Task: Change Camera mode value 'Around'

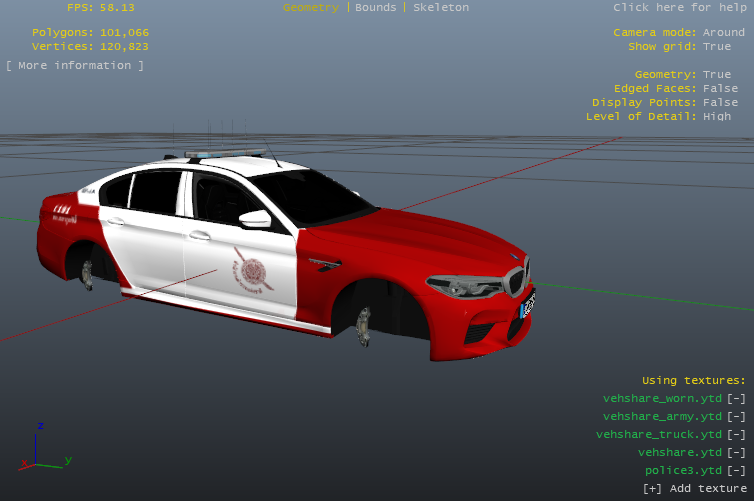Action: point(723,33)
